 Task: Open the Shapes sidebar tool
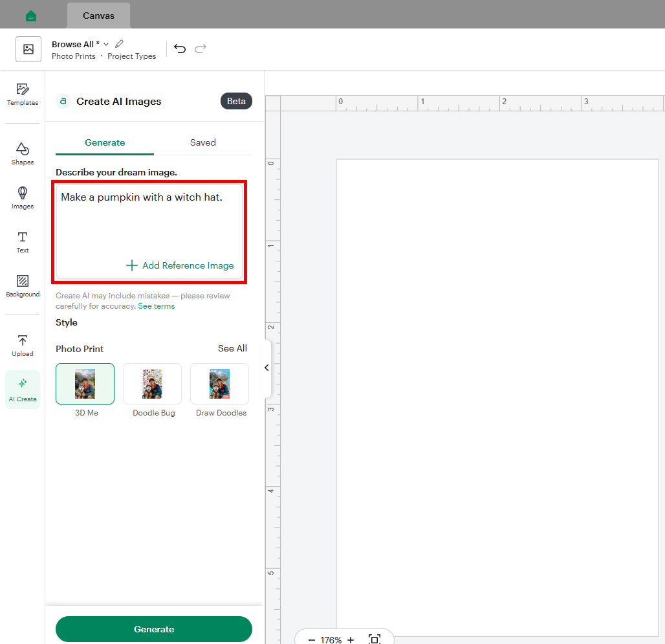[23, 153]
